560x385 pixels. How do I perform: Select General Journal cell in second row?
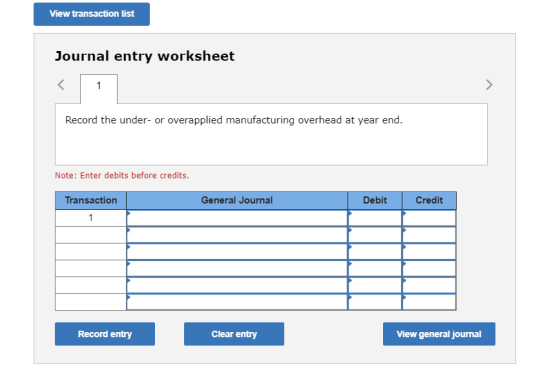237,235
